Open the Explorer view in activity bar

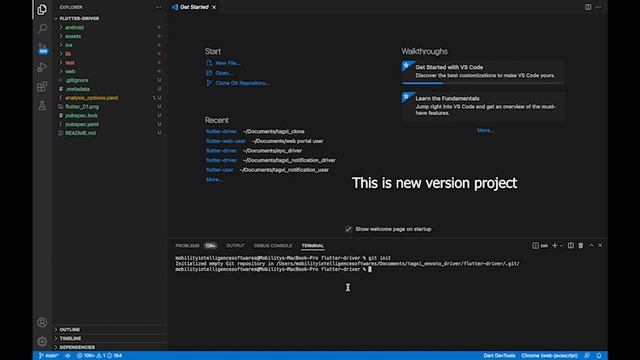pyautogui.click(x=42, y=9)
